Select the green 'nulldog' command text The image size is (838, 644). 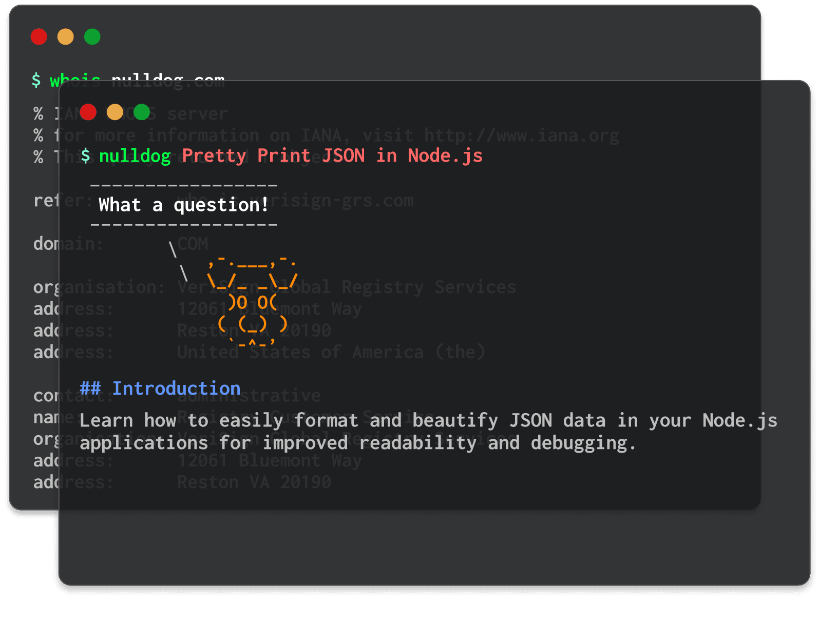(135, 156)
